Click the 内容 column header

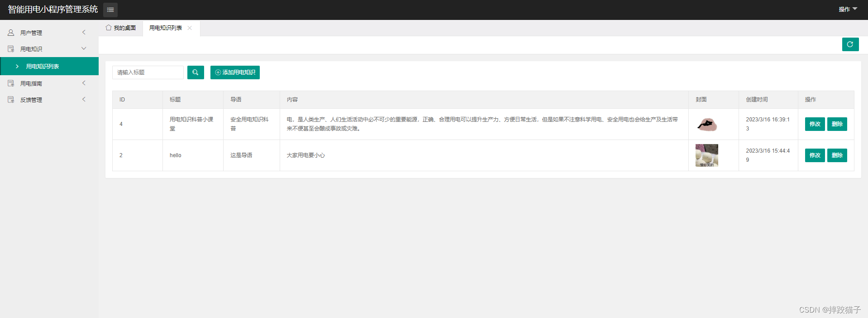click(484, 100)
